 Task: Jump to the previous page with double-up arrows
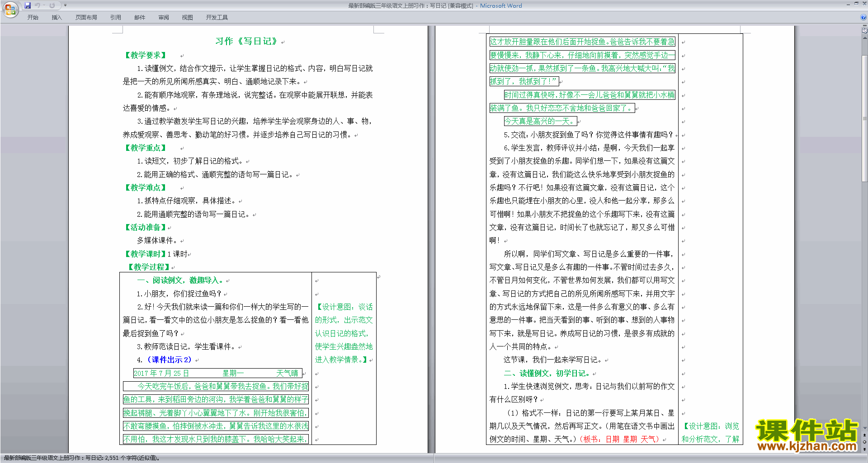pos(864,435)
